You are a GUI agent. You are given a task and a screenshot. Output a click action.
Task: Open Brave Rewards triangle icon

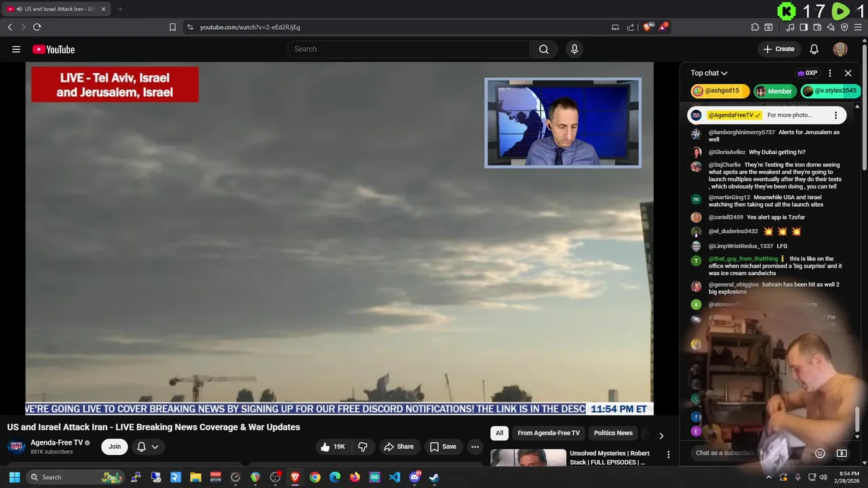[663, 27]
